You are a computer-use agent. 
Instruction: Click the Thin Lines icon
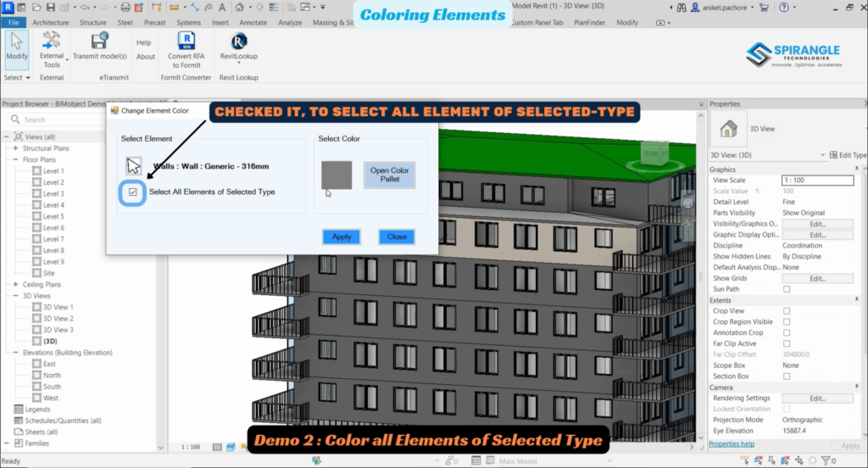coord(274,7)
